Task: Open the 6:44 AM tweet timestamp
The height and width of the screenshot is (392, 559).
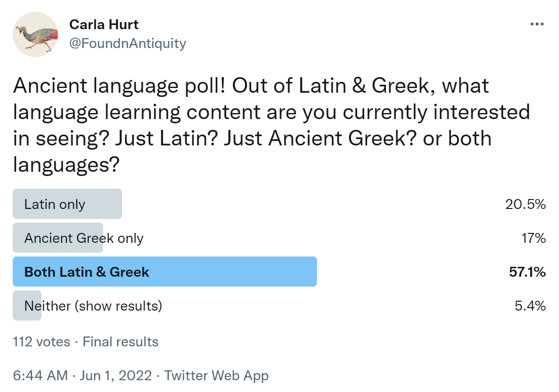Action: coord(41,376)
